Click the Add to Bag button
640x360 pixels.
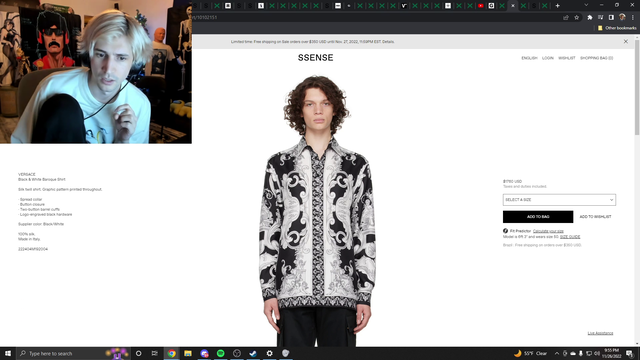tap(538, 217)
